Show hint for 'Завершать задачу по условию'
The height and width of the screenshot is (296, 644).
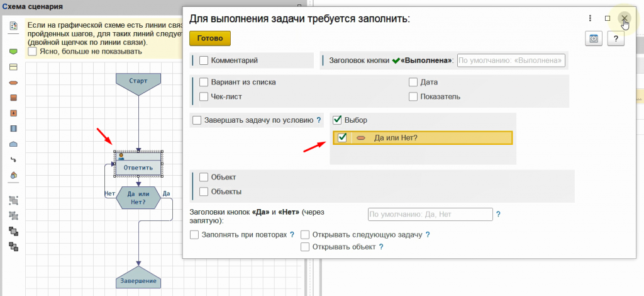coord(318,120)
